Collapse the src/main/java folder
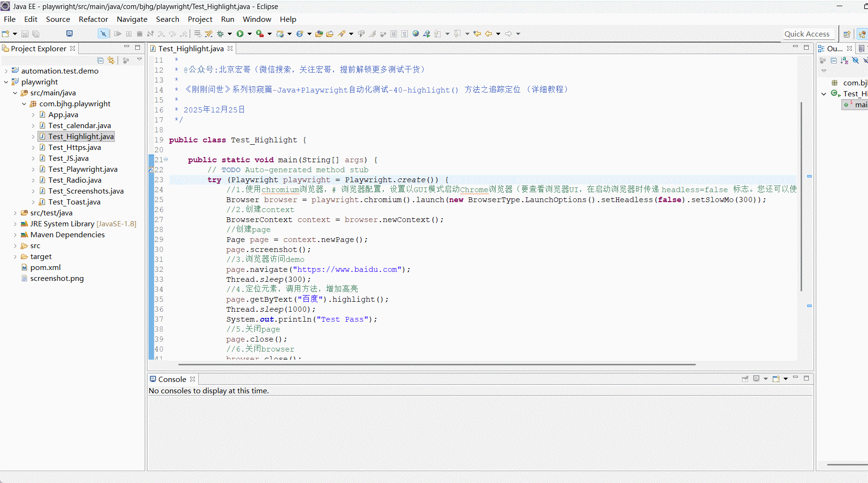Image resolution: width=868 pixels, height=483 pixels. tap(15, 93)
